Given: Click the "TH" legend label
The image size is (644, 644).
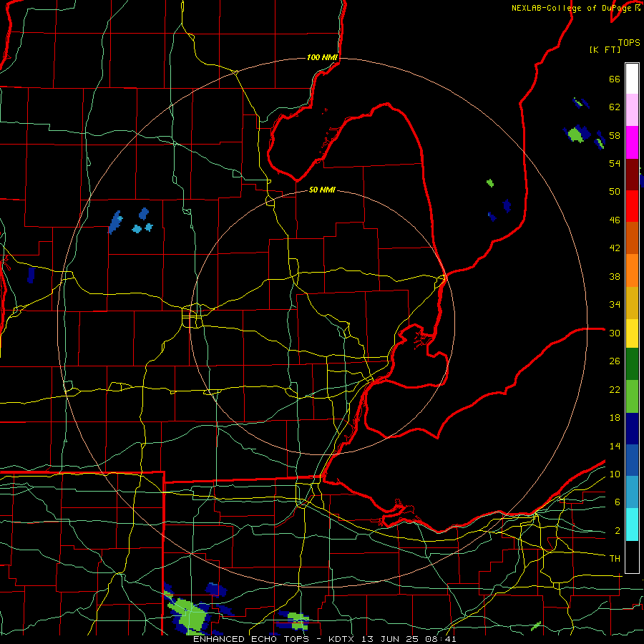Looking at the screenshot, I should tap(615, 559).
